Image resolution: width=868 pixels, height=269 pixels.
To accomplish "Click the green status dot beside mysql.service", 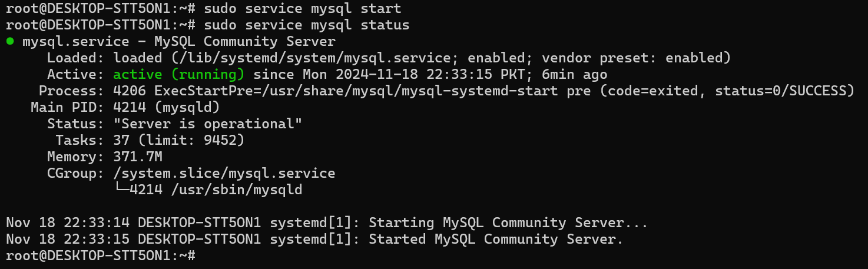I will [x=10, y=42].
